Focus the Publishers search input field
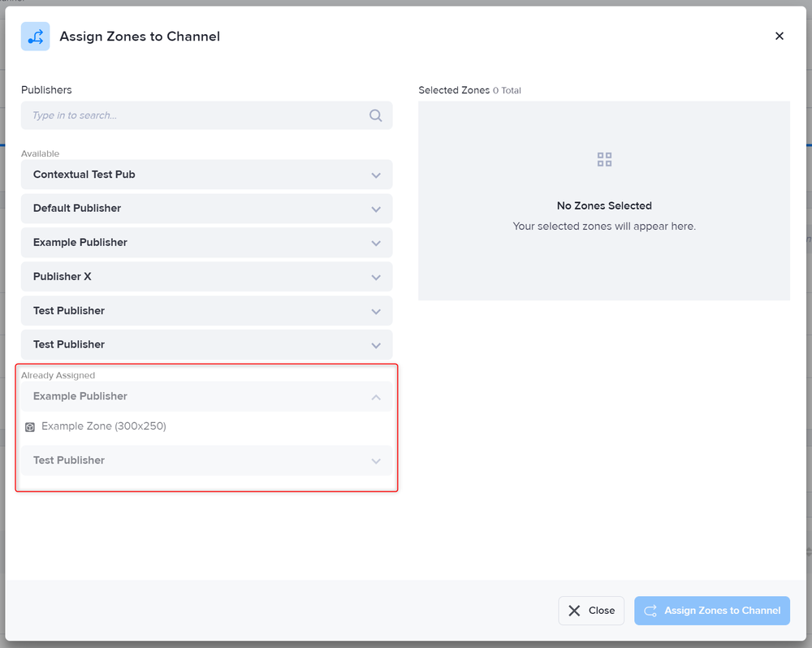812x648 pixels. [x=206, y=115]
